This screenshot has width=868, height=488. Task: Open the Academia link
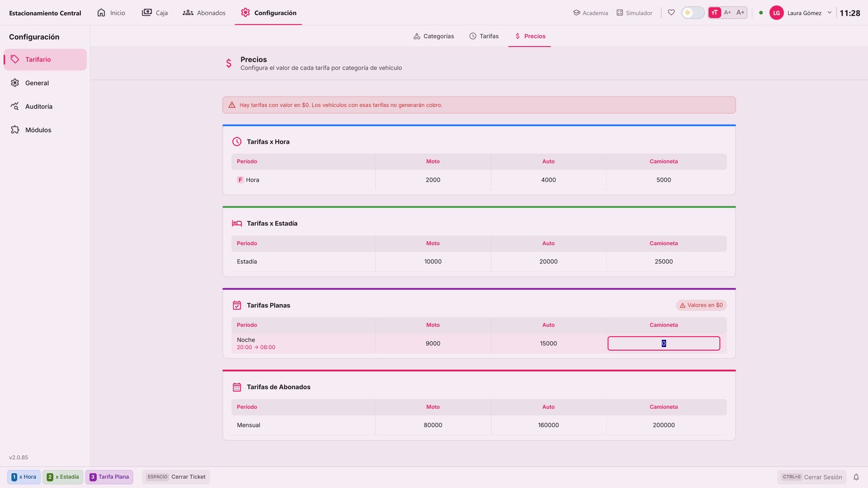point(590,12)
